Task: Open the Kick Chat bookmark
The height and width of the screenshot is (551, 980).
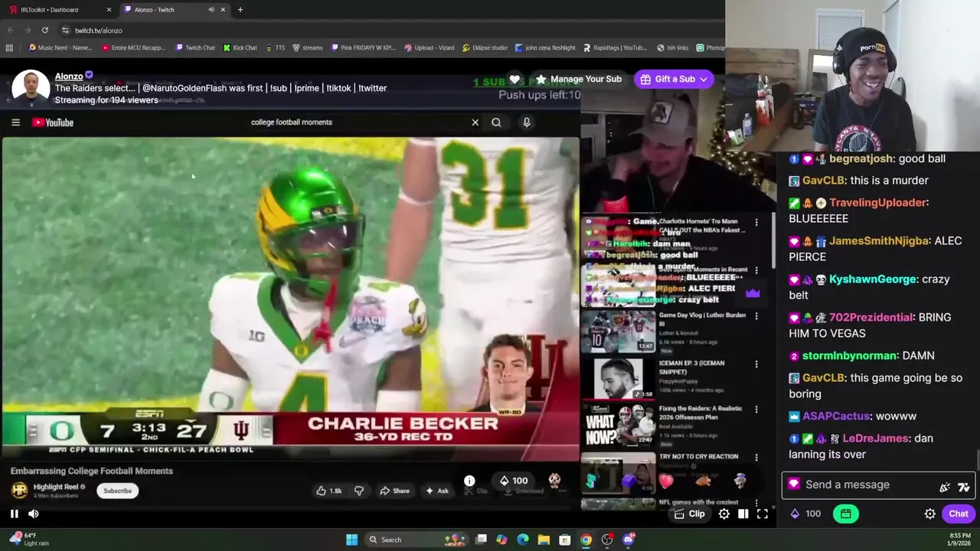Action: tap(240, 47)
